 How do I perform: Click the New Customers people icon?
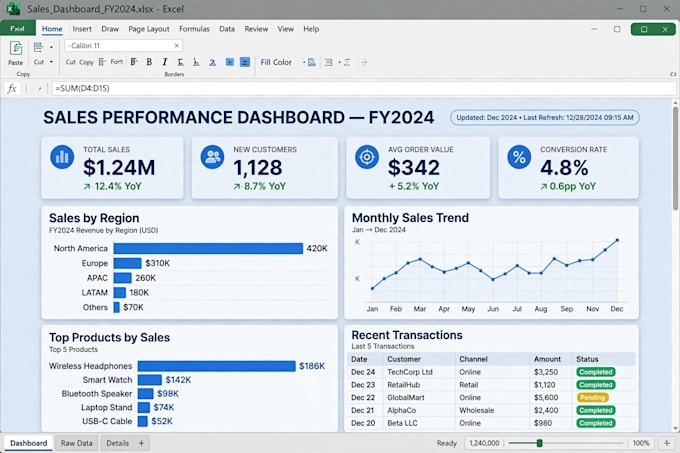[x=212, y=156]
